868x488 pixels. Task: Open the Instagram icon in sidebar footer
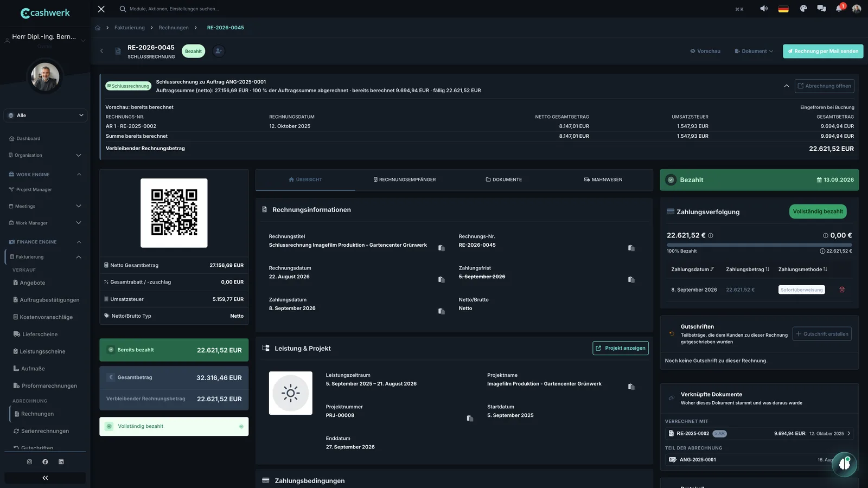[x=29, y=462]
